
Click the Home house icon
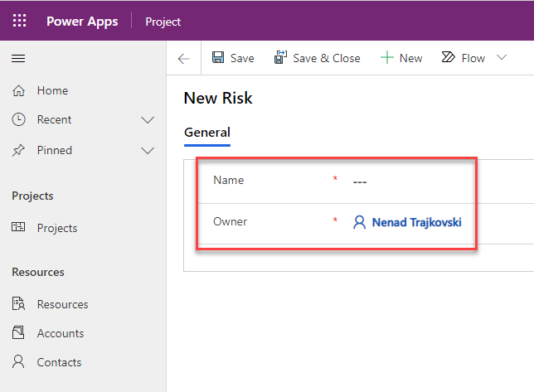(x=19, y=90)
